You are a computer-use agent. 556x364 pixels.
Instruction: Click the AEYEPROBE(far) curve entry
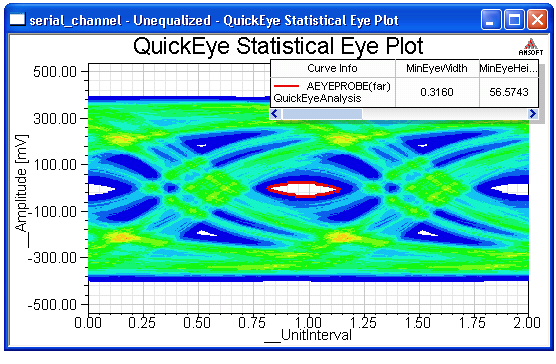point(349,86)
